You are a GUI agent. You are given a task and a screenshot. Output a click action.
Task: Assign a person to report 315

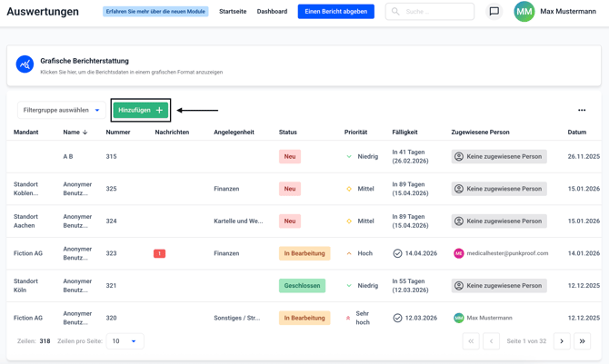pos(499,157)
